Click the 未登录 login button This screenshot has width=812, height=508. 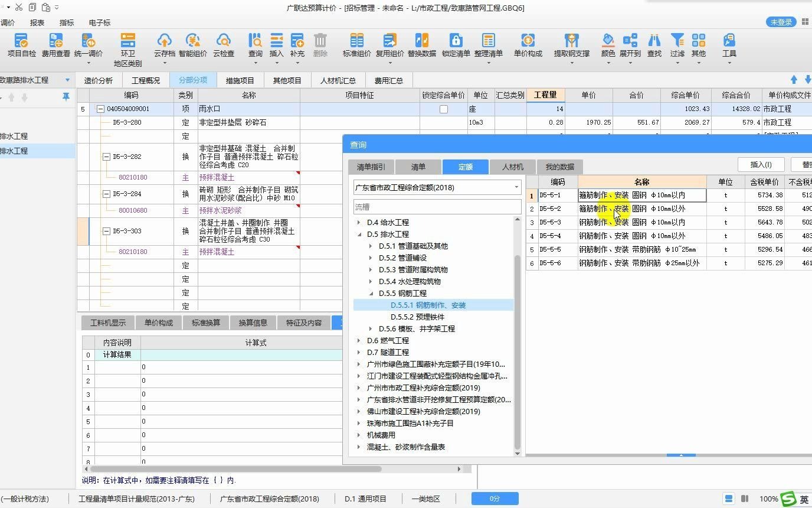[x=782, y=22]
